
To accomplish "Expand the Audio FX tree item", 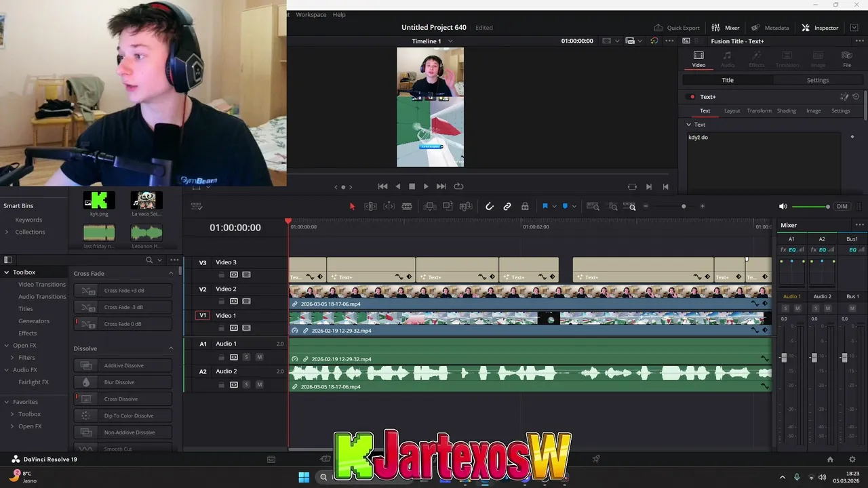I will pyautogui.click(x=7, y=370).
